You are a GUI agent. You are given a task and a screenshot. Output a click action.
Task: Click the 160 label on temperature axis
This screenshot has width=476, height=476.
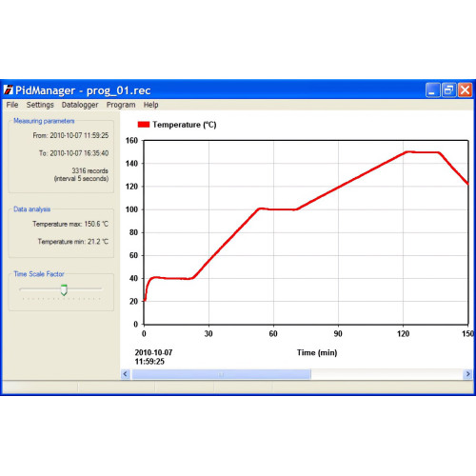[x=131, y=141]
